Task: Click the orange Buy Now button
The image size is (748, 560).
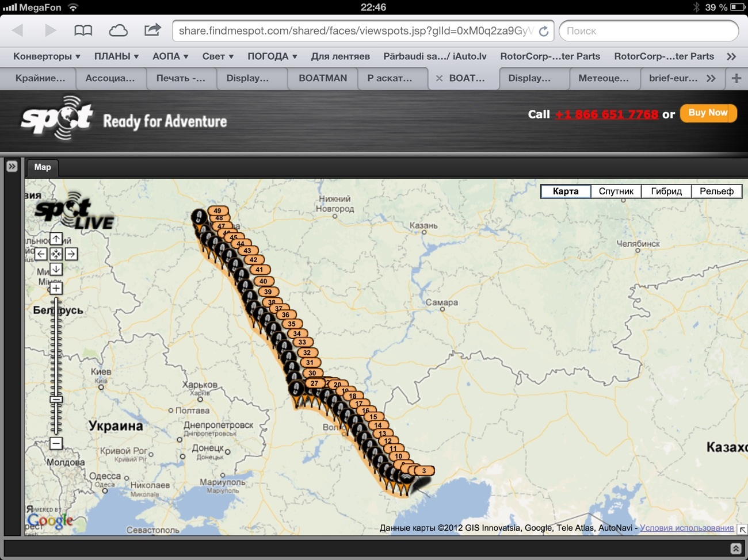Action: pos(708,113)
